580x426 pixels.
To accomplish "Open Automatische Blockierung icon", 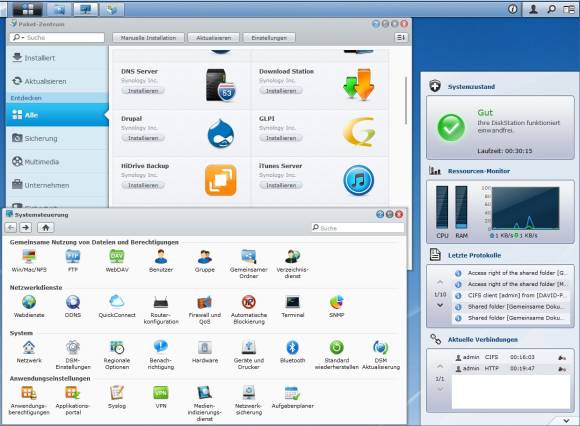I will 249,302.
